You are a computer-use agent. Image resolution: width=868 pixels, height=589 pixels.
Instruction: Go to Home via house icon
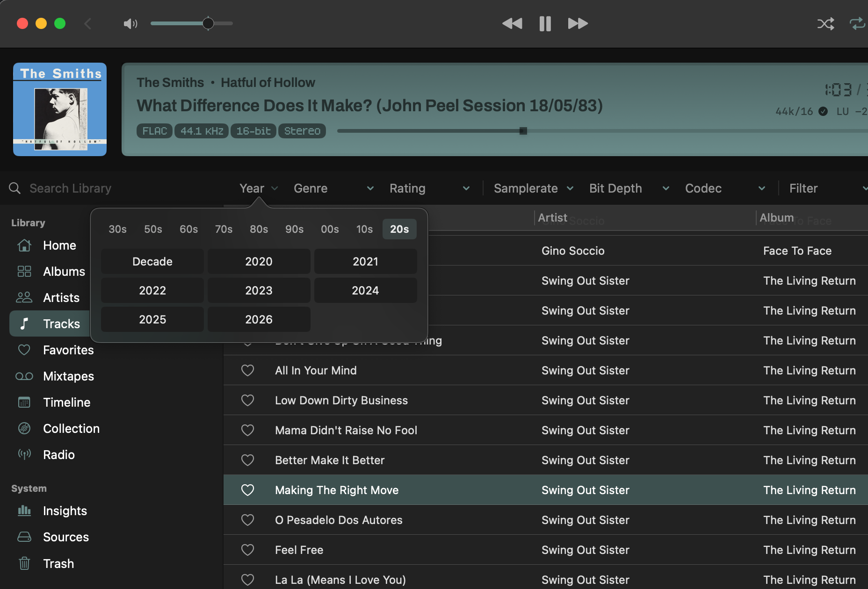(x=24, y=245)
